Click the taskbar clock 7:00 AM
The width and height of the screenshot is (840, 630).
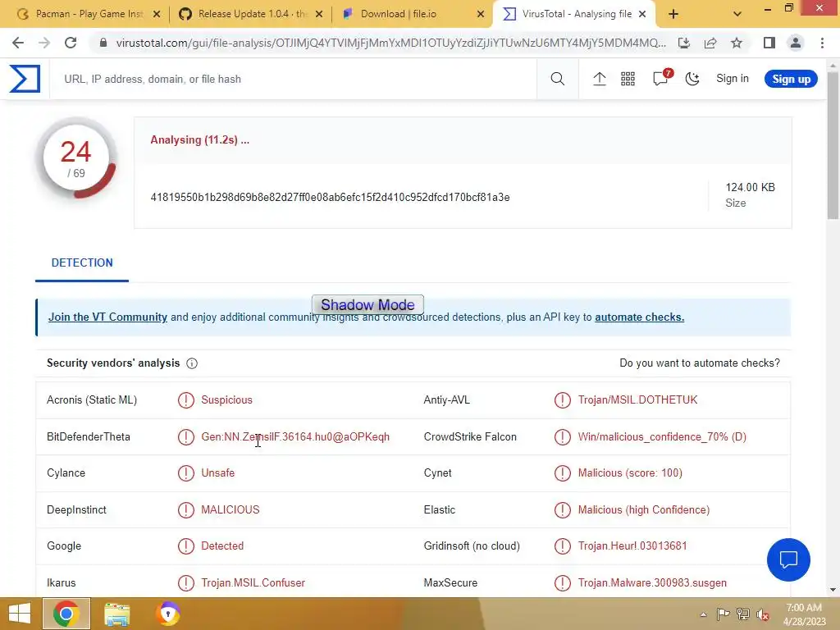804,608
